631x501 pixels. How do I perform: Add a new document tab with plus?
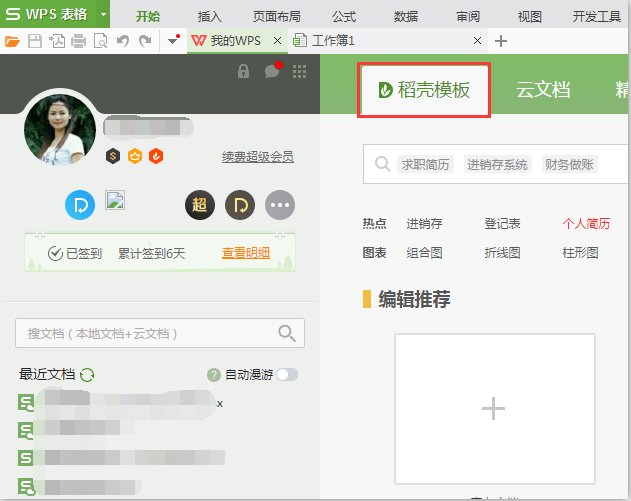[x=501, y=41]
